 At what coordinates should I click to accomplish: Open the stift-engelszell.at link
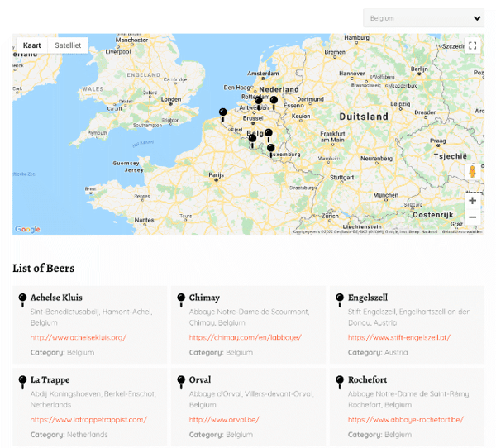[399, 337]
